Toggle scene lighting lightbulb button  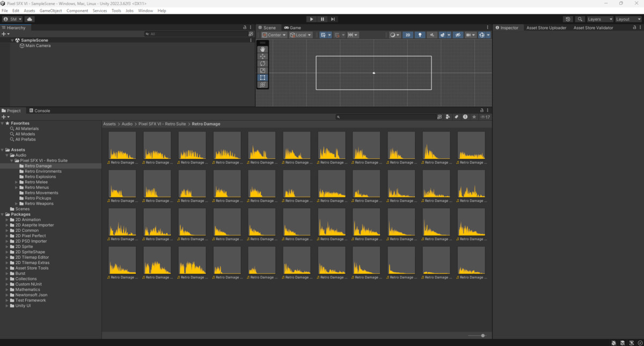coord(420,35)
